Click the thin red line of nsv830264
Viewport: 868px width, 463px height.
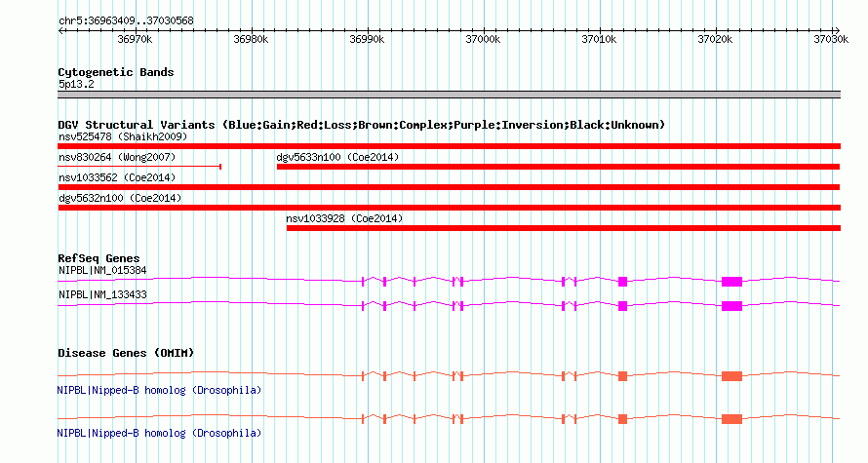click(x=139, y=166)
